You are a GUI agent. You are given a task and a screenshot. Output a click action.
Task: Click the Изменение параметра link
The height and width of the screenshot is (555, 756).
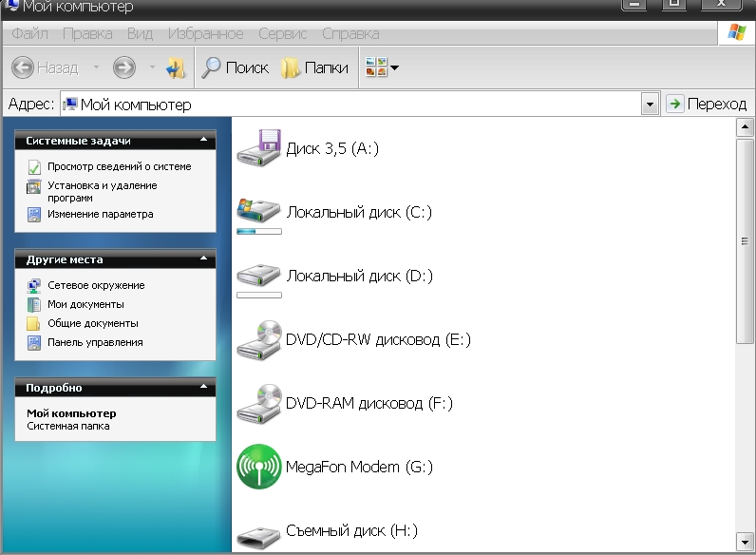coord(101,214)
